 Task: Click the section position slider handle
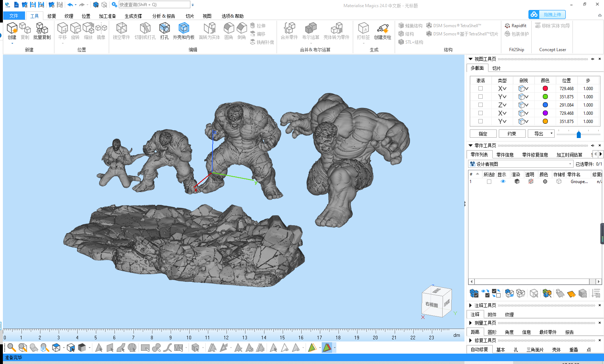(579, 134)
